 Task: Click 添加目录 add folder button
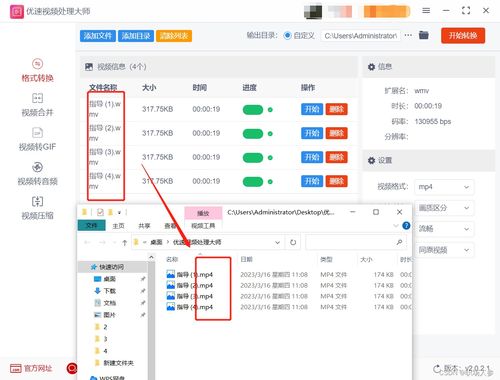coord(136,36)
